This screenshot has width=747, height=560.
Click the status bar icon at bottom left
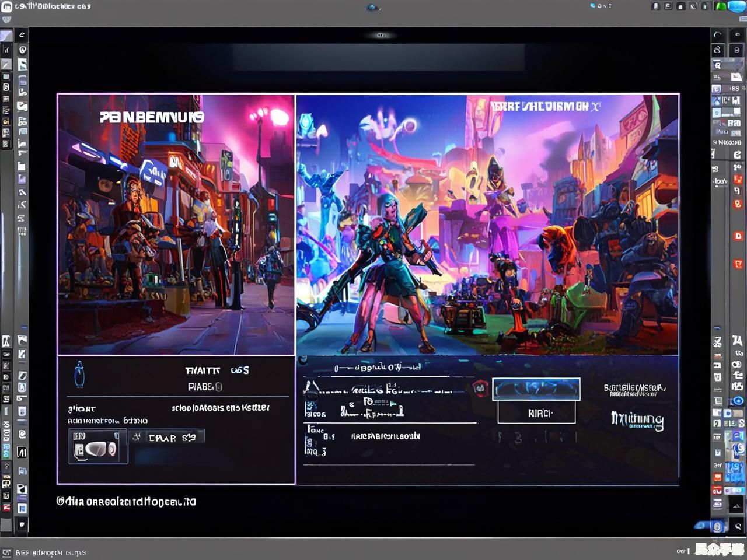pyautogui.click(x=7, y=552)
